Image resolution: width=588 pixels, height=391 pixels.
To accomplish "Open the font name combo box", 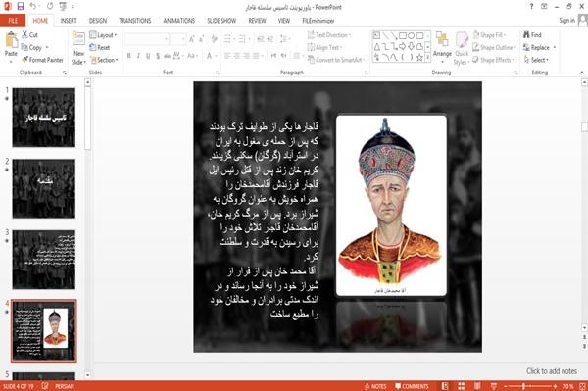I will pos(147,39).
